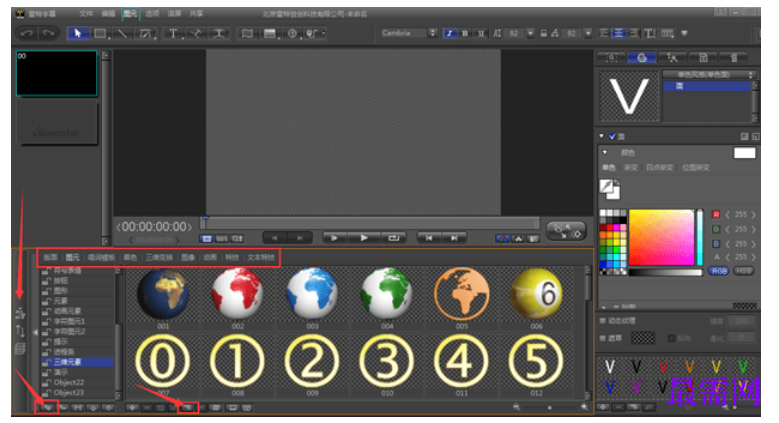Select the HSB color mode button
Viewport: 779px width, 423px height.
[743, 271]
